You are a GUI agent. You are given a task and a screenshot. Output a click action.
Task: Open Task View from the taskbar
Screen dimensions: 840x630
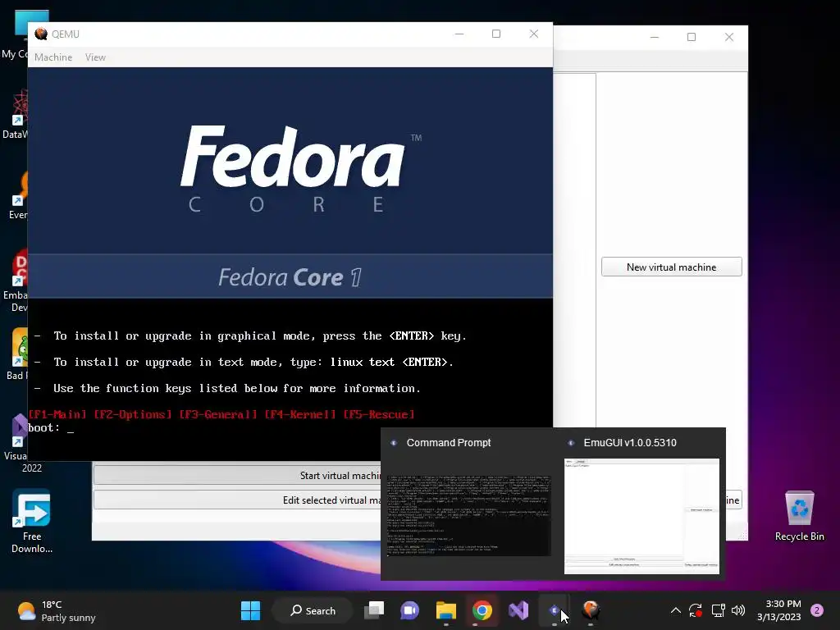(x=374, y=610)
